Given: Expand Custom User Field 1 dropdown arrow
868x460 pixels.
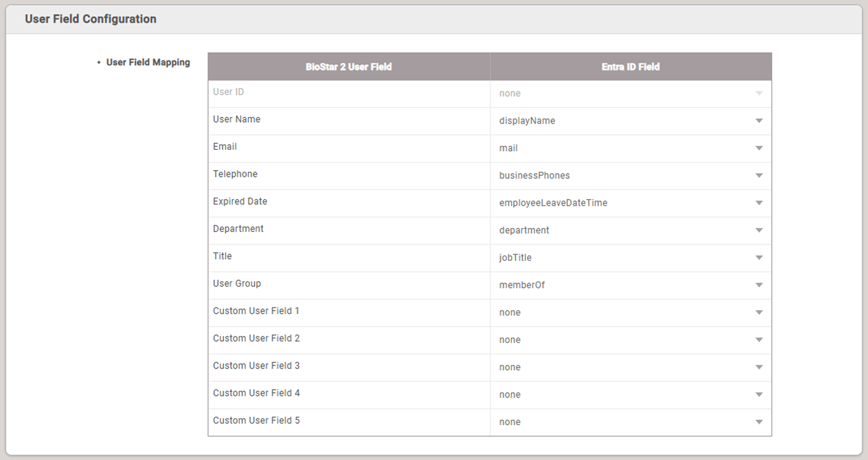Looking at the screenshot, I should pos(759,312).
